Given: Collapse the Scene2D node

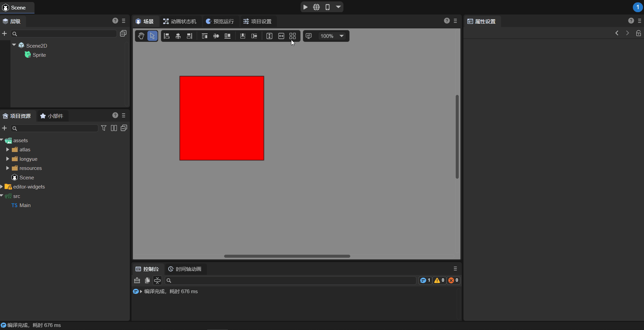Looking at the screenshot, I should click(14, 45).
